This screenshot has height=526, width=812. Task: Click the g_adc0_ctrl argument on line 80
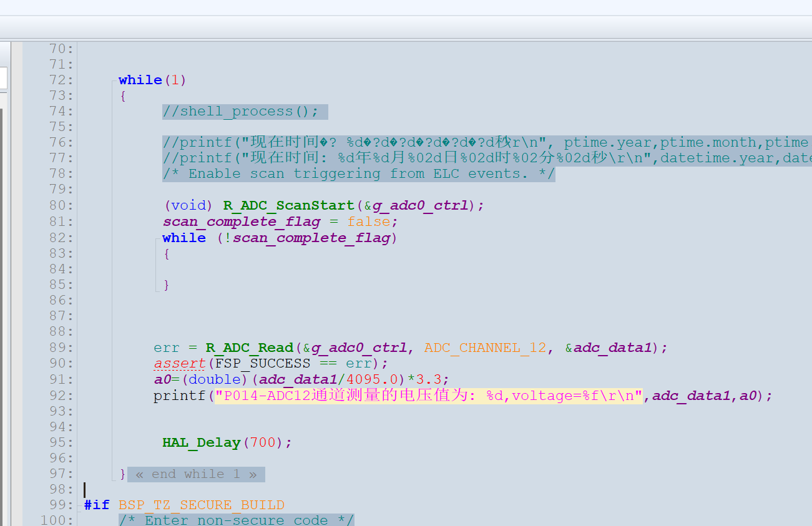coord(420,206)
